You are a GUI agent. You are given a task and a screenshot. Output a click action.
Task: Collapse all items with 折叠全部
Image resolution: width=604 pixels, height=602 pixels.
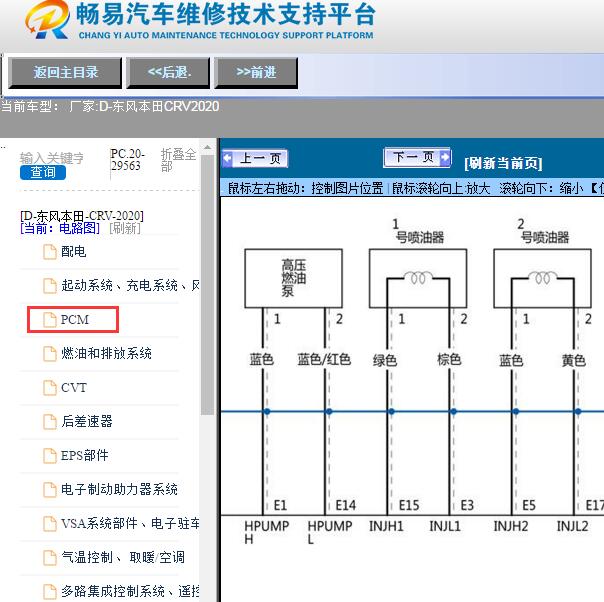click(178, 160)
